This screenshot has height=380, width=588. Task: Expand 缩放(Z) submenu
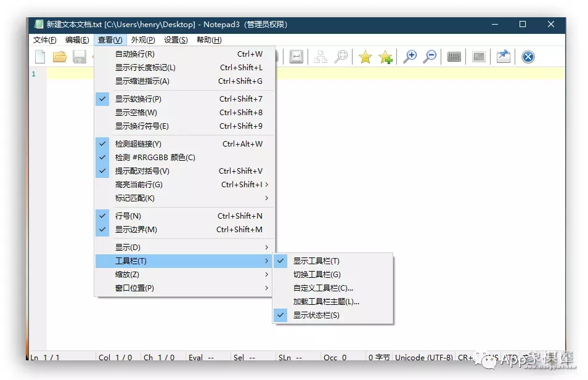(185, 274)
